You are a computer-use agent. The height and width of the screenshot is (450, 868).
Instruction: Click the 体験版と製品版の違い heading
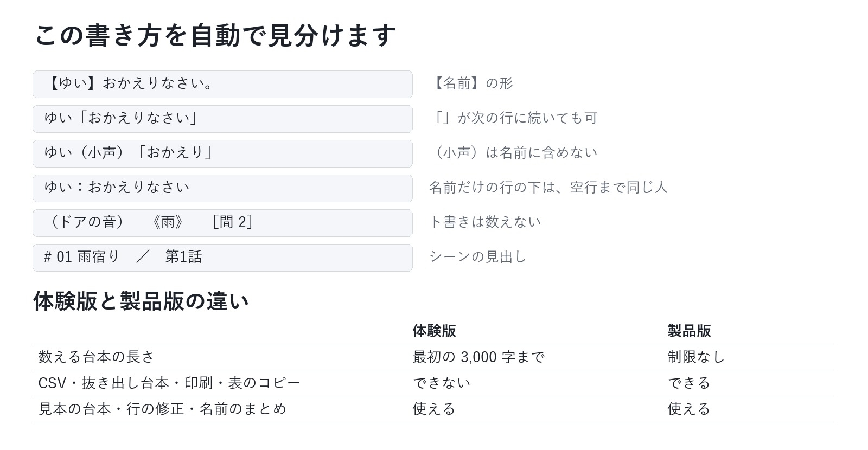tap(141, 301)
